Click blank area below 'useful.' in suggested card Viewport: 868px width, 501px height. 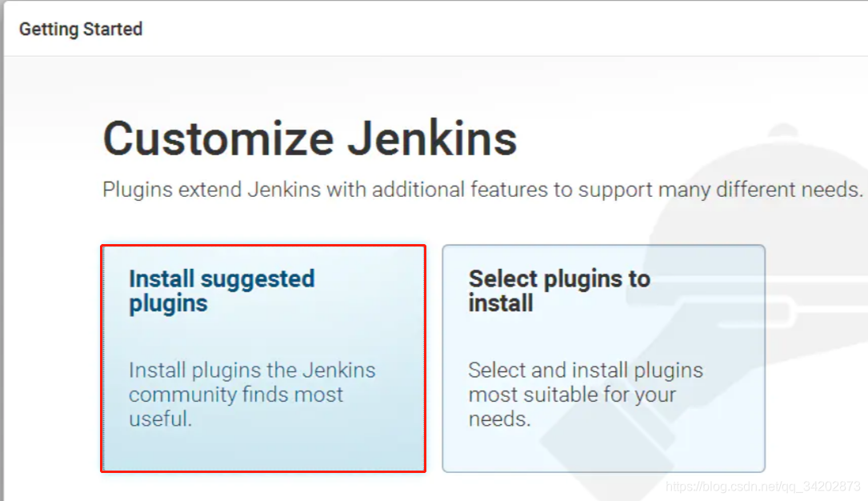262,448
